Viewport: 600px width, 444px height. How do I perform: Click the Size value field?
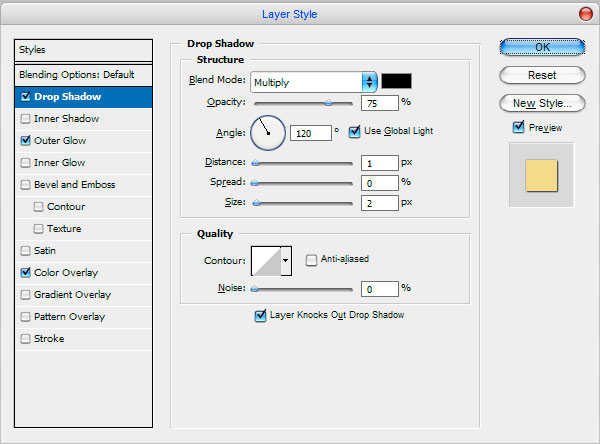380,203
